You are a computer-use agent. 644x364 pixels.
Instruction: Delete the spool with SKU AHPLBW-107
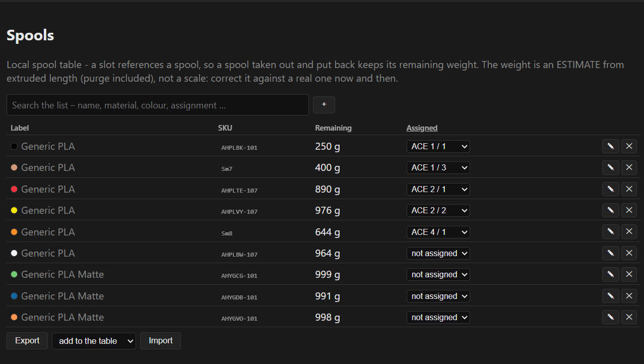(x=629, y=253)
